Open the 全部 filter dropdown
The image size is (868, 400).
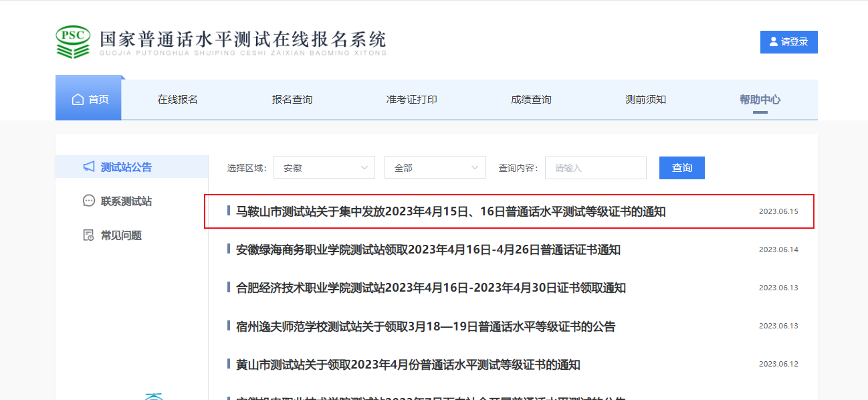pyautogui.click(x=435, y=168)
